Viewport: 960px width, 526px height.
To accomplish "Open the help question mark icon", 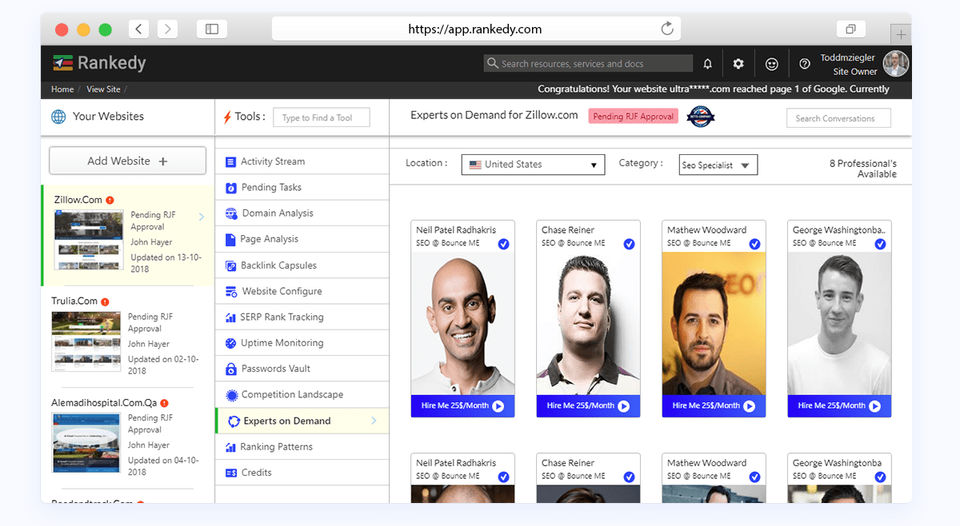I will pos(804,64).
